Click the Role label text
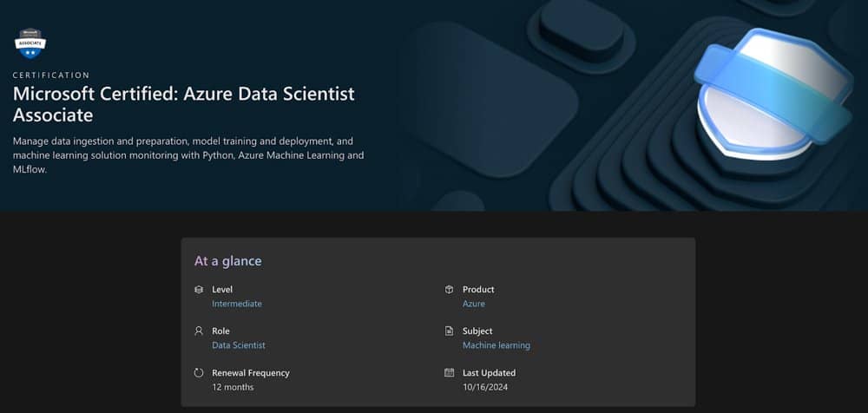The image size is (868, 413). pyautogui.click(x=220, y=331)
